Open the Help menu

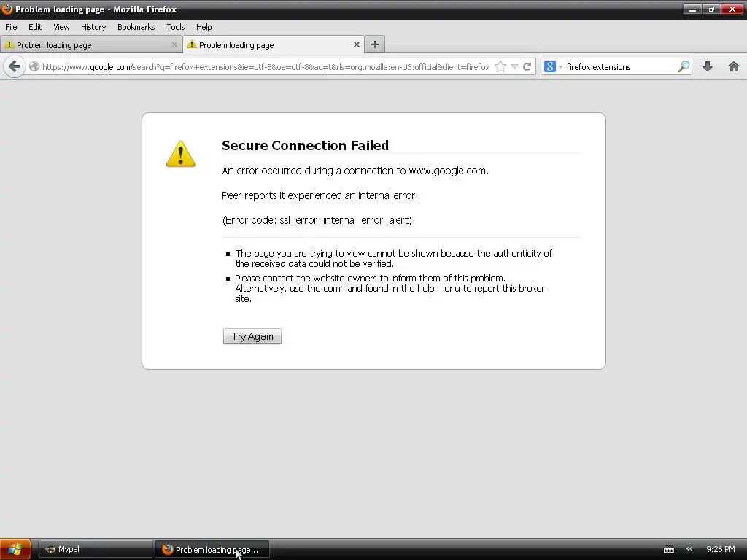[x=204, y=27]
